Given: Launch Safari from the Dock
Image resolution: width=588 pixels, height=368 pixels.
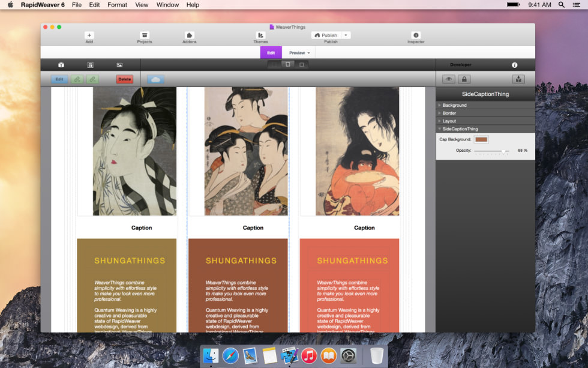Looking at the screenshot, I should pos(230,355).
